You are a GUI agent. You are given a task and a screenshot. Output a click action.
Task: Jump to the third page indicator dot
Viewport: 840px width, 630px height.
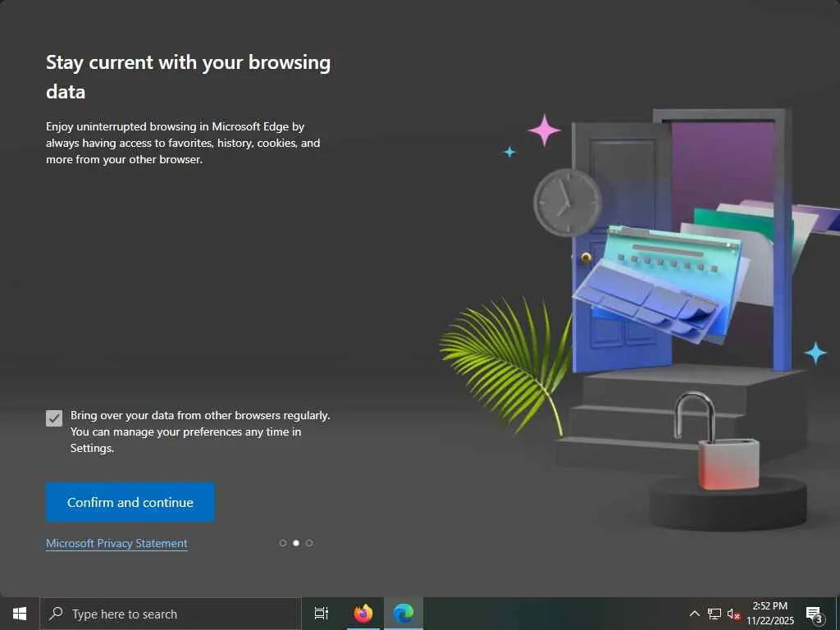click(x=309, y=543)
